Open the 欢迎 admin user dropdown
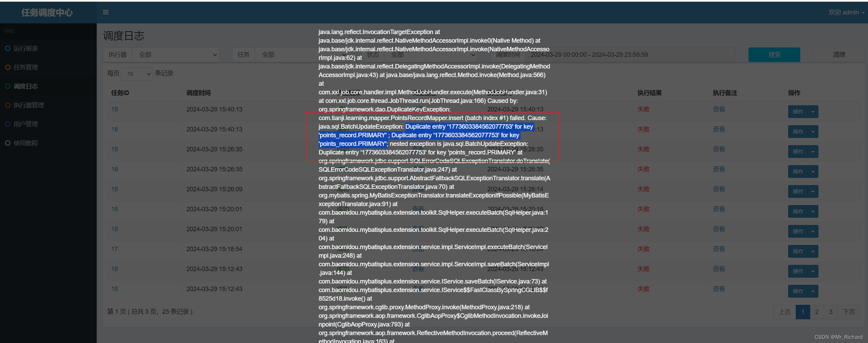 click(846, 12)
